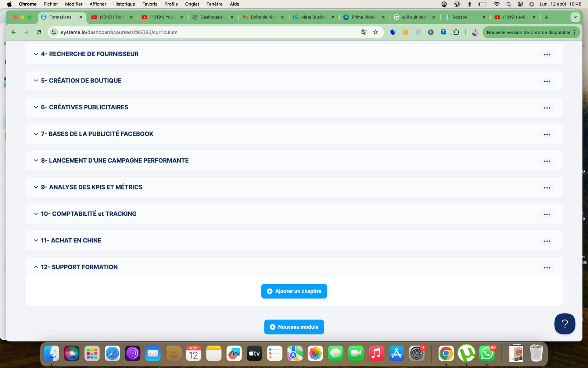Click the Ajouter un chapitre button
Screen dimensions: 588x368
coord(294,291)
